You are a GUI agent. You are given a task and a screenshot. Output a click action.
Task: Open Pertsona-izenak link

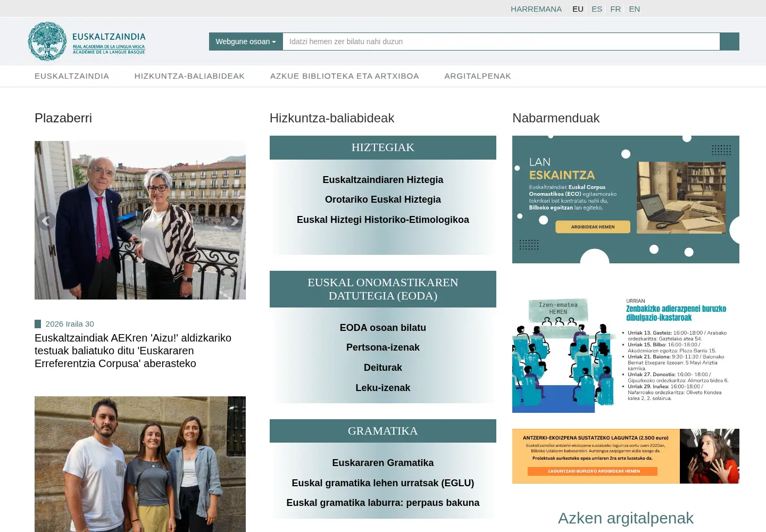click(383, 347)
